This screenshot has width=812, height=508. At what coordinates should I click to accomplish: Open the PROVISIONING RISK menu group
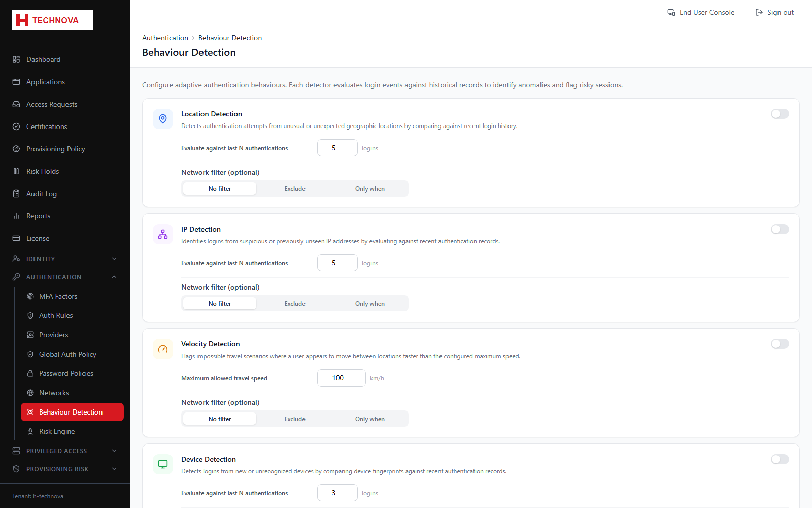[65, 469]
